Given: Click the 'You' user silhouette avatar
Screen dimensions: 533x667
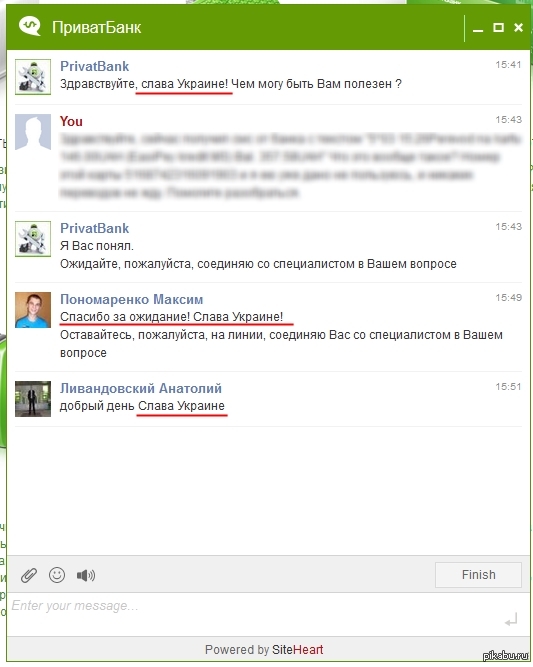Looking at the screenshot, I should click(33, 132).
